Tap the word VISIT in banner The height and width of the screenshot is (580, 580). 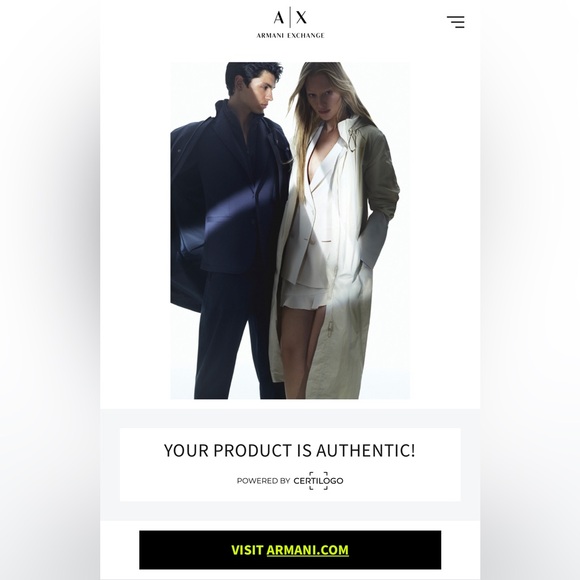coord(247,550)
